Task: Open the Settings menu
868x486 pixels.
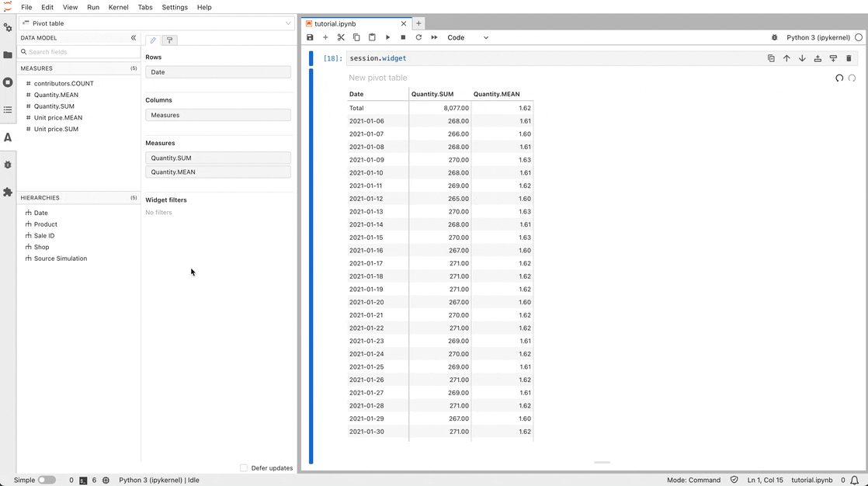Action: 174,7
